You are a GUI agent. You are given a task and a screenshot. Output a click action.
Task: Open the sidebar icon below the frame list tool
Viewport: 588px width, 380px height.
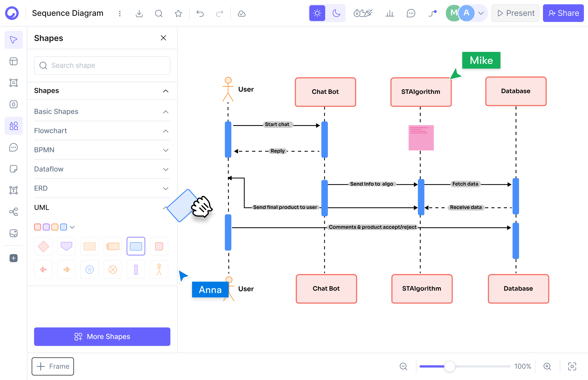[14, 104]
